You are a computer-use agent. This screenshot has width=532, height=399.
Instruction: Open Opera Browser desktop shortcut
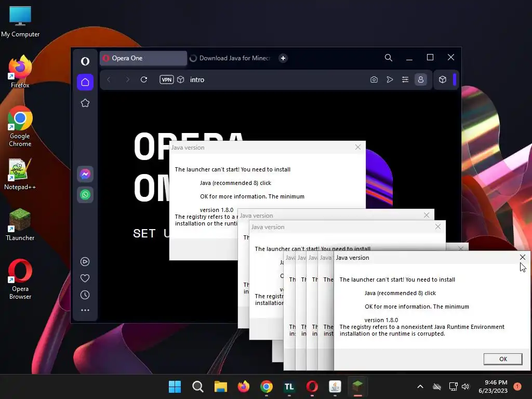point(20,279)
